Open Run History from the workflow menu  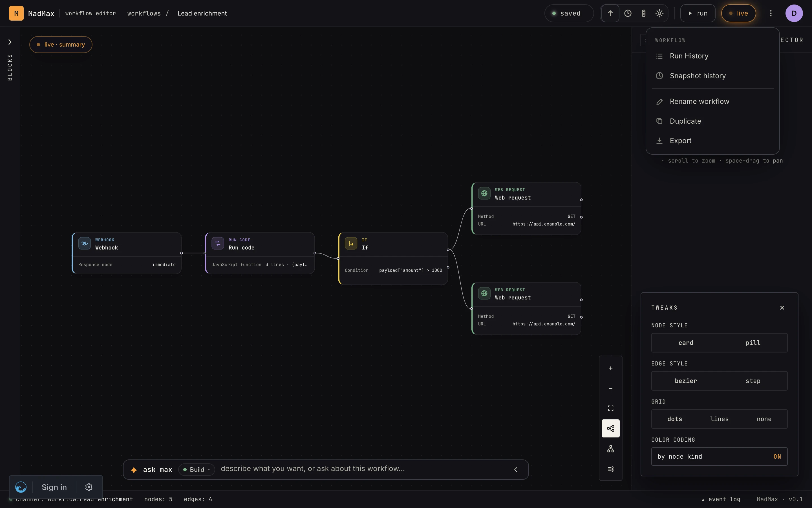pos(712,56)
